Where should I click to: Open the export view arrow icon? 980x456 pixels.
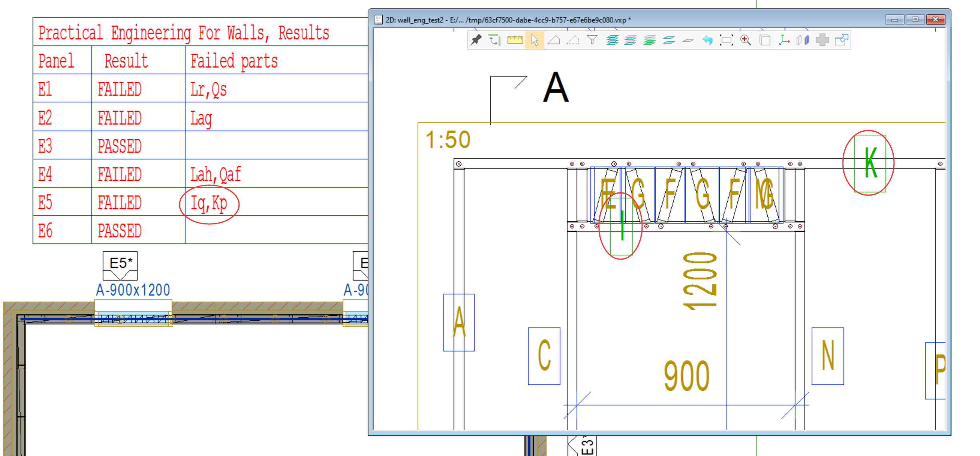pyautogui.click(x=841, y=40)
